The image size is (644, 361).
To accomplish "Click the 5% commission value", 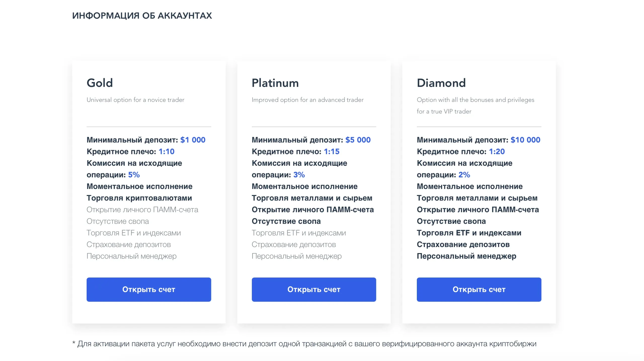I will (134, 174).
